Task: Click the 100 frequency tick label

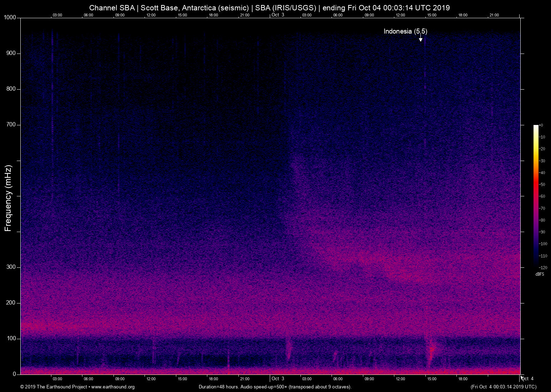Action: [11, 338]
